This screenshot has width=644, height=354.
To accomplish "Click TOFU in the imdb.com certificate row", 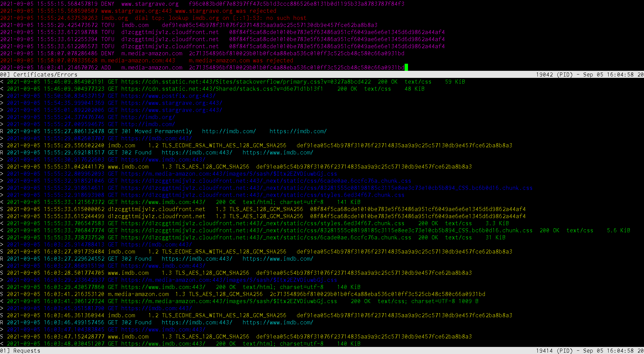I will (108, 25).
